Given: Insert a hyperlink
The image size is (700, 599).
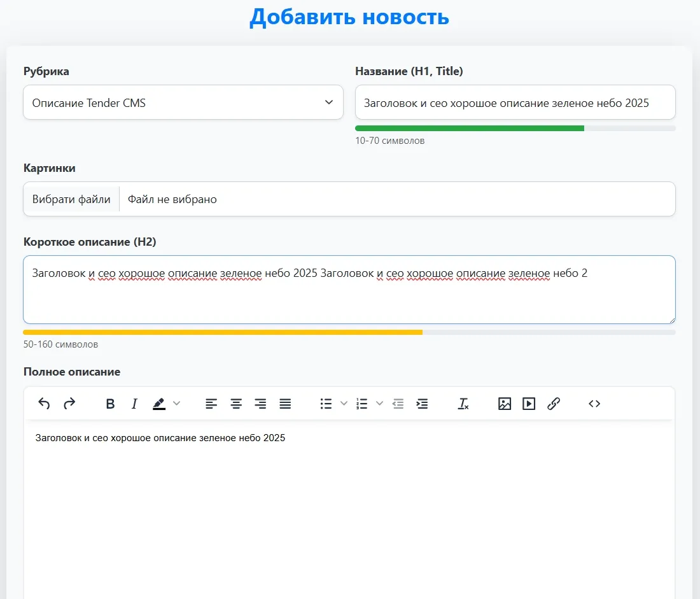Looking at the screenshot, I should pos(553,404).
